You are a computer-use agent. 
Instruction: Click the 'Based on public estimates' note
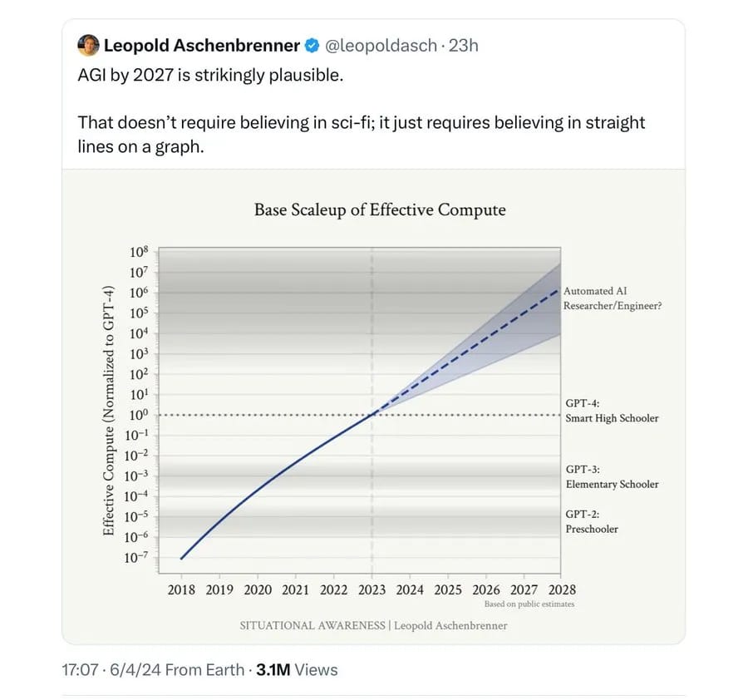[x=529, y=604]
